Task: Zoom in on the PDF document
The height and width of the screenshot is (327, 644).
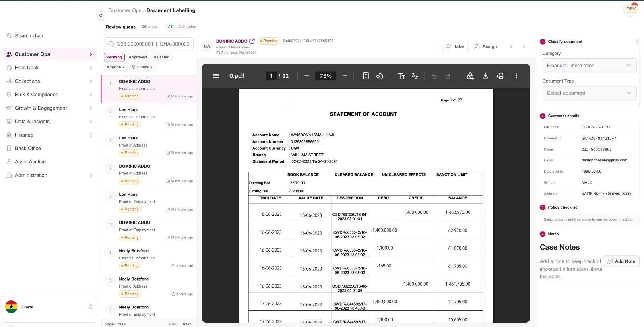Action: 345,76
